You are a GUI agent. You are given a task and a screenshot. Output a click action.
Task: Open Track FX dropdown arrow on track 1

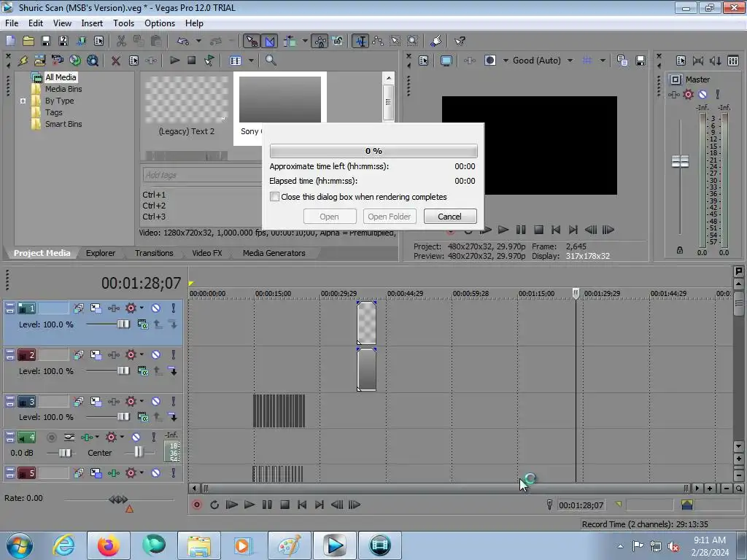(142, 308)
